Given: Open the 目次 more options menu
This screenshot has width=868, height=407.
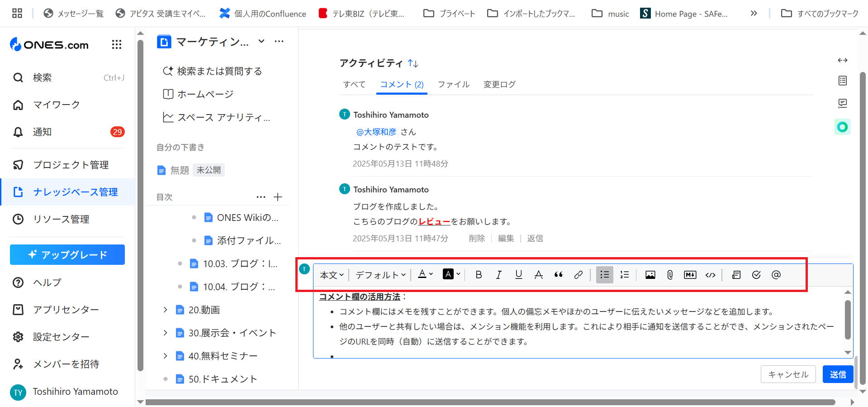Looking at the screenshot, I should pyautogui.click(x=261, y=197).
